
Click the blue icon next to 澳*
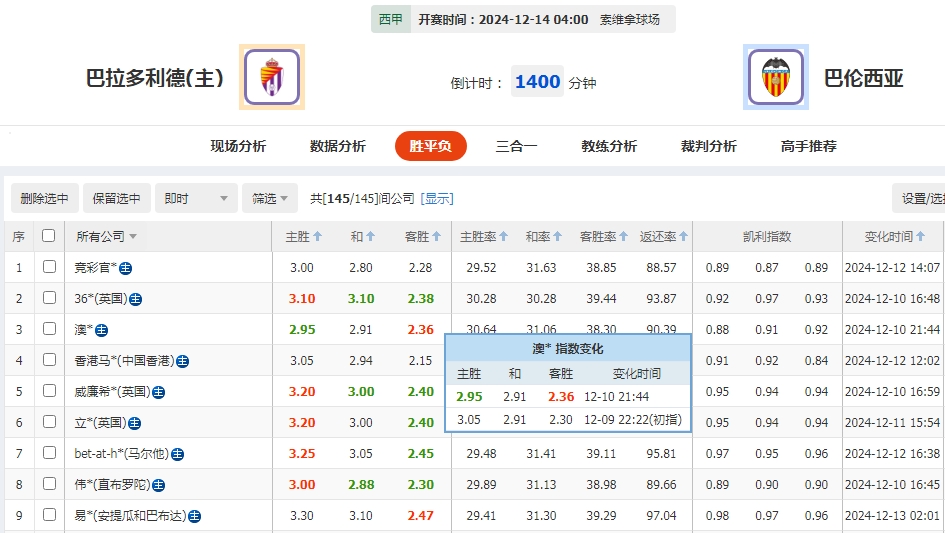[102, 330]
